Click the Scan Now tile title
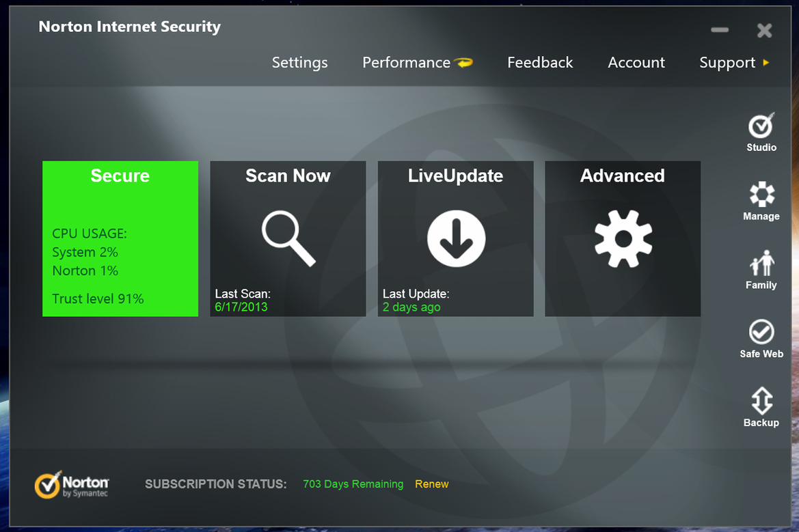This screenshot has width=799, height=532. click(x=288, y=176)
